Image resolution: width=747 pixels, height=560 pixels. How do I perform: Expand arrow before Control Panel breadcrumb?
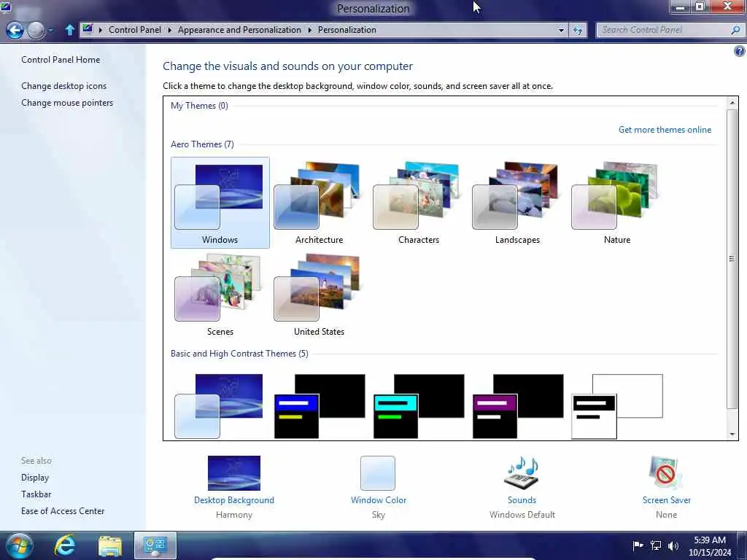tap(101, 30)
